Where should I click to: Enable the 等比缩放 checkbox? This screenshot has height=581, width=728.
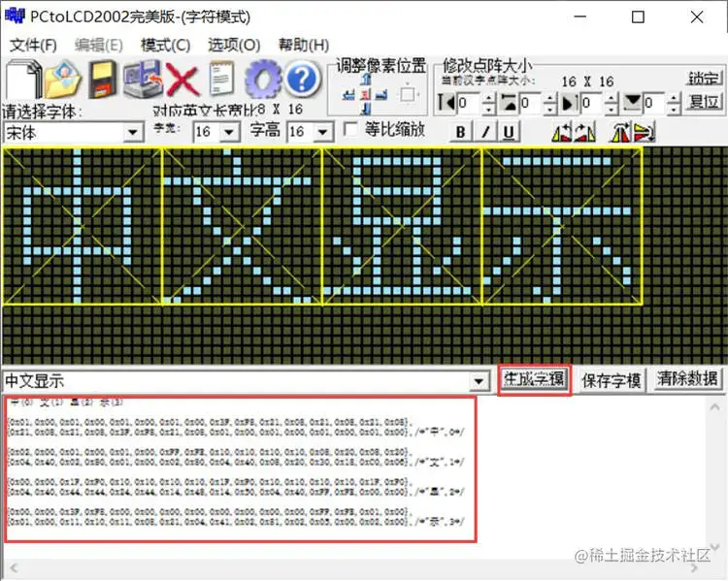351,129
